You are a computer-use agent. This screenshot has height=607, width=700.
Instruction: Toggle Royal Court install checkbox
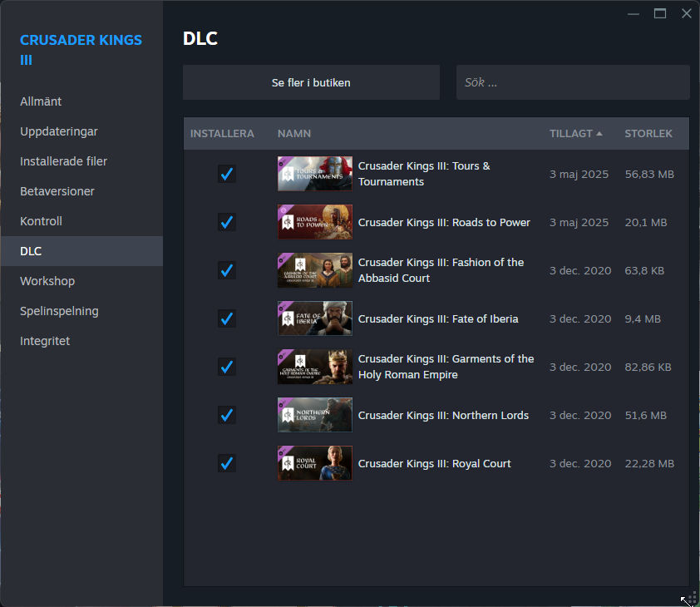pos(227,463)
